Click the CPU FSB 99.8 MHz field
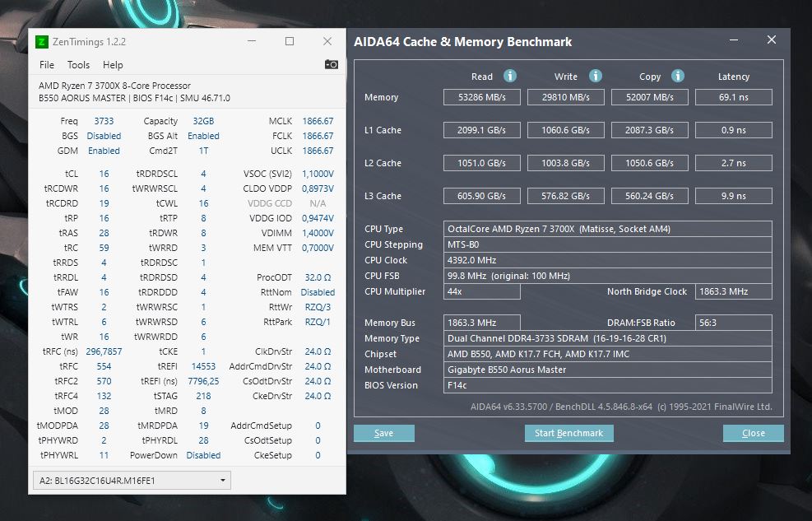812x521 pixels. 607,276
